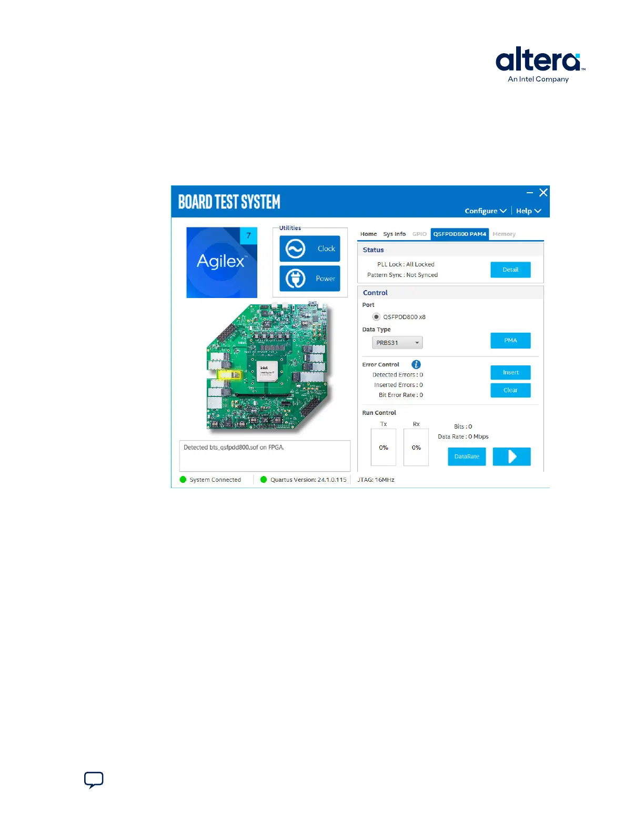This screenshot has width=644, height=834.
Task: Click the Tx 0% progress box
Action: [x=384, y=448]
